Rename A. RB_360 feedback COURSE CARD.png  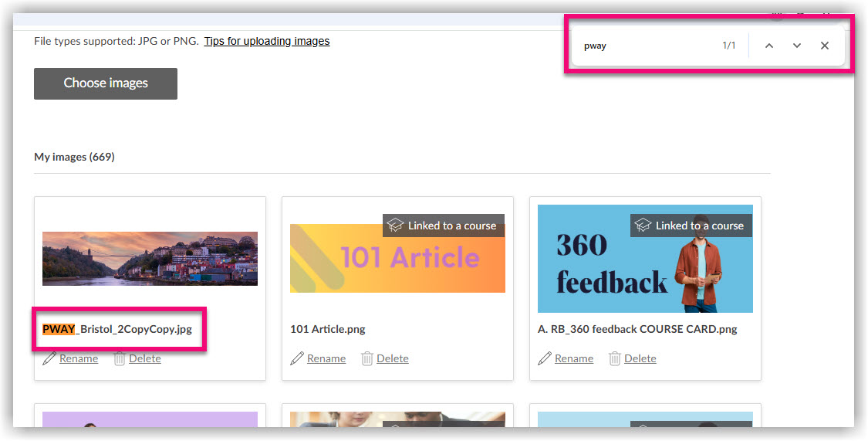tap(574, 358)
